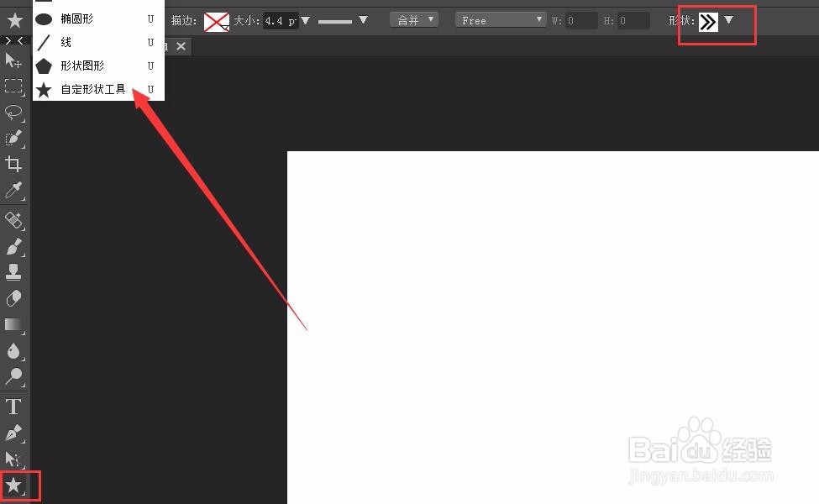Select the Lasso tool

point(13,113)
